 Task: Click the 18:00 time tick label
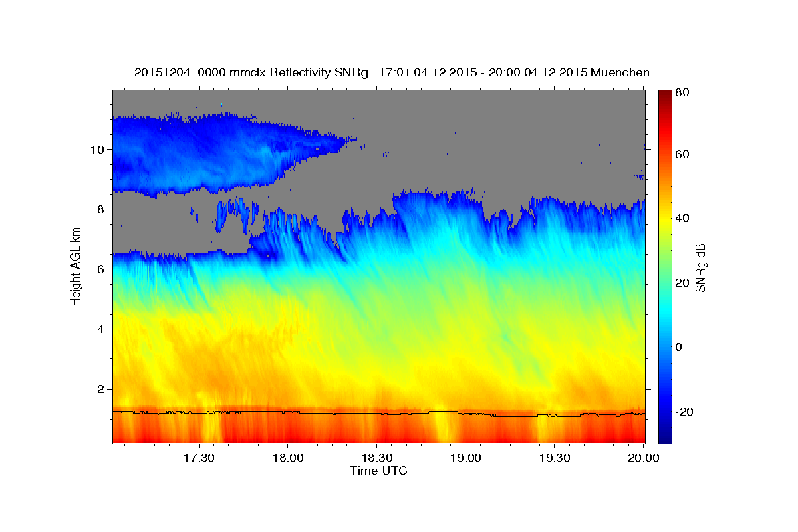(x=287, y=458)
